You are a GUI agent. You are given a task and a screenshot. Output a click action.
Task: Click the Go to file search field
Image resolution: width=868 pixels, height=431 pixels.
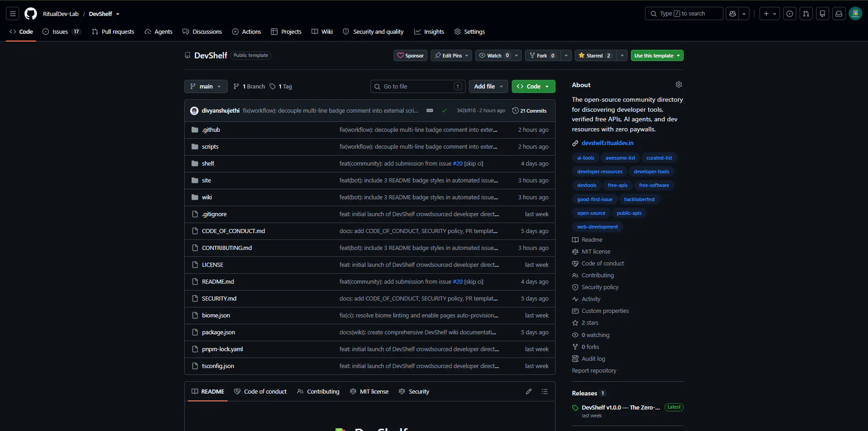click(418, 86)
